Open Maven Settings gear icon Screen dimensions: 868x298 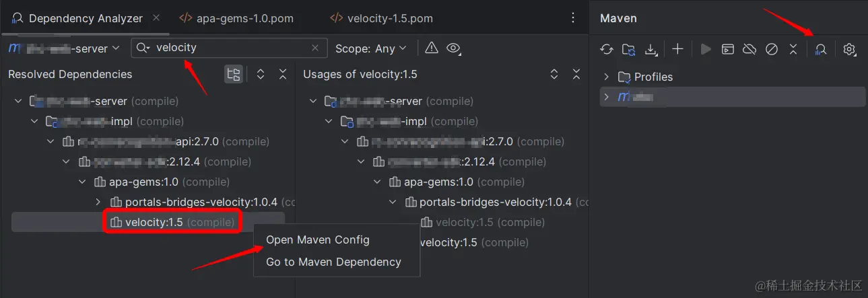849,49
